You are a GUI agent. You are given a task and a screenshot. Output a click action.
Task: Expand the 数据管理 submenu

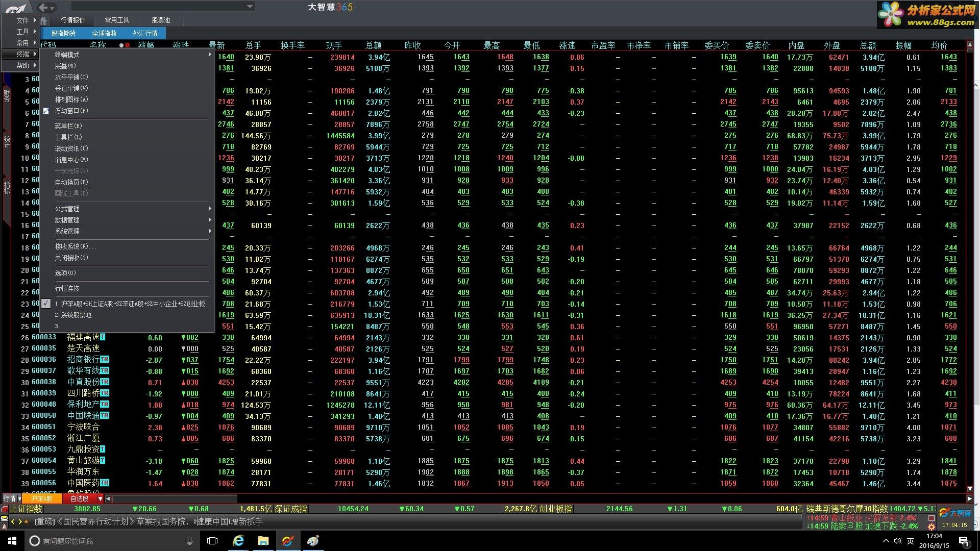point(127,220)
